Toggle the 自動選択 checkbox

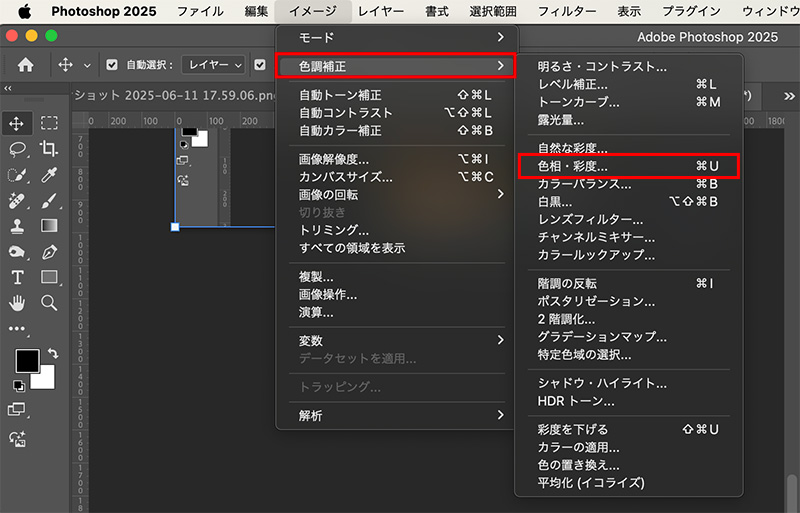112,65
